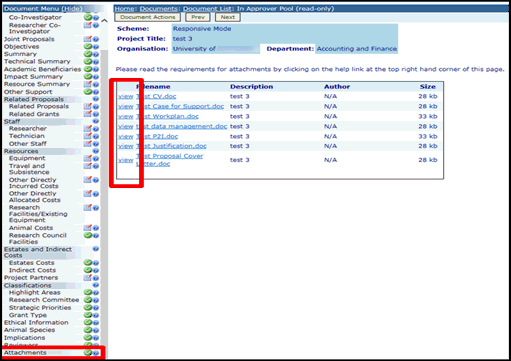
Task: View the Test Workplan.doc attachment
Action: (126, 117)
